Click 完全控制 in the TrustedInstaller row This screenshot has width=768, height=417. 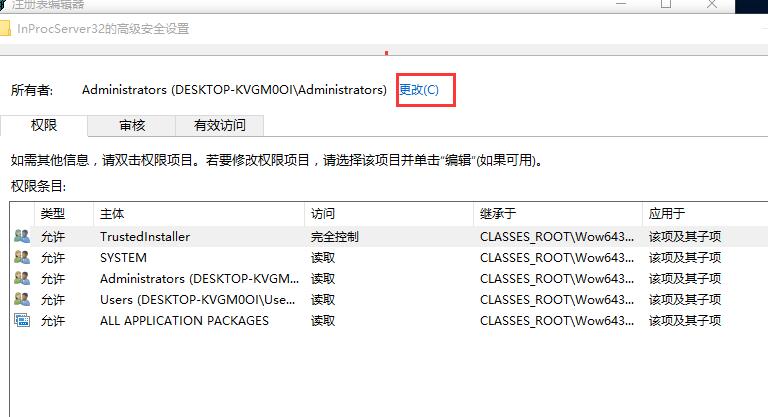335,237
